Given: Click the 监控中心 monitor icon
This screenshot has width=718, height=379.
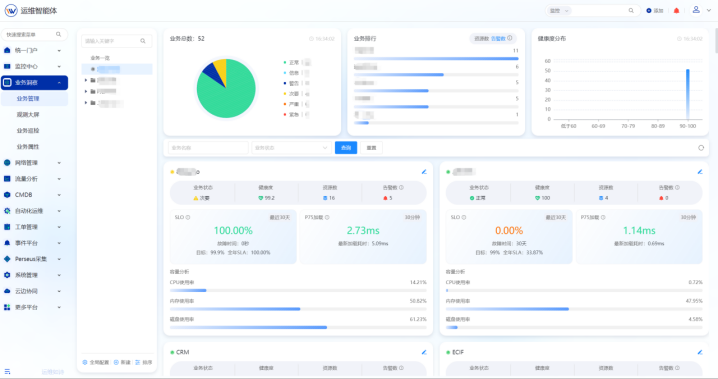Looking at the screenshot, I should [x=7, y=66].
